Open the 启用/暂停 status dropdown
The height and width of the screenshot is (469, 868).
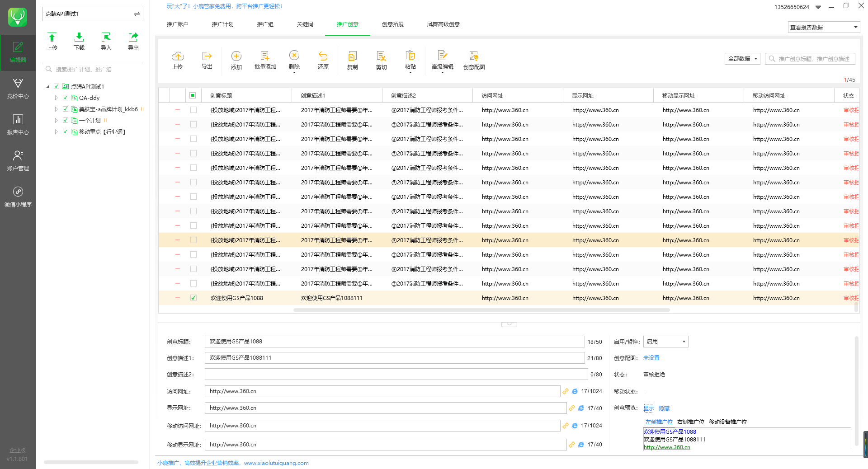pyautogui.click(x=665, y=342)
